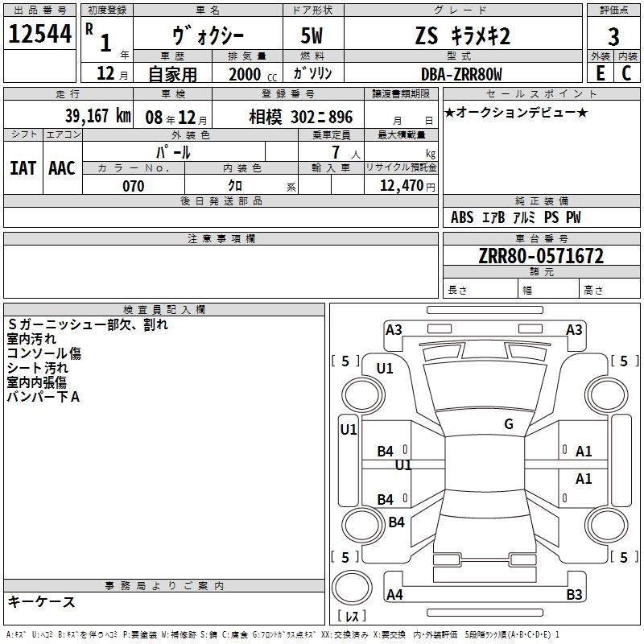Click left side sill mark U1

349,430
